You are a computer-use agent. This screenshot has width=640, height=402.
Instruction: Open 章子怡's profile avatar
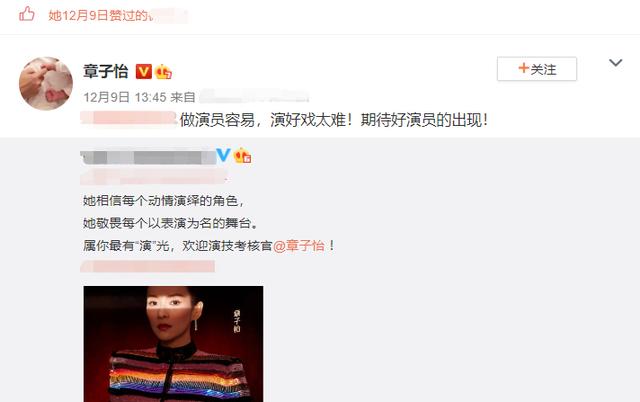[x=46, y=83]
